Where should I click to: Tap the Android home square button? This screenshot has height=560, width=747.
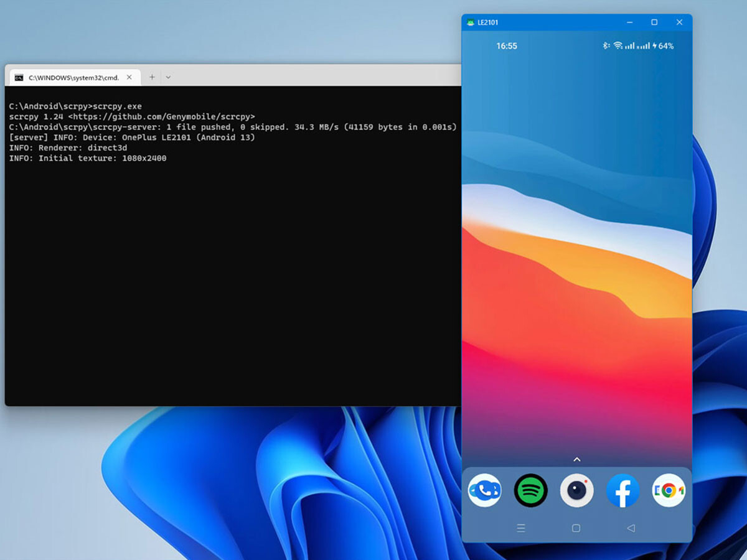(x=576, y=528)
